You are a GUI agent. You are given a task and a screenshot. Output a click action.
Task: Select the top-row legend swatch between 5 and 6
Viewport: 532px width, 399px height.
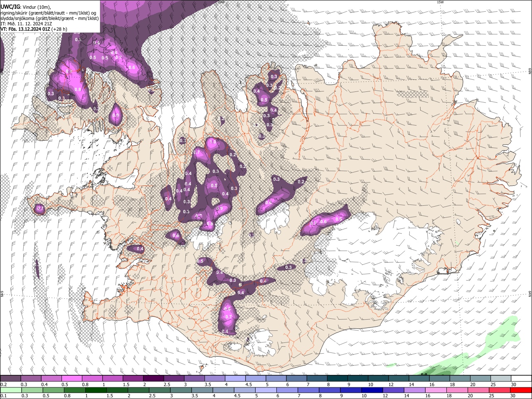pos(276,379)
